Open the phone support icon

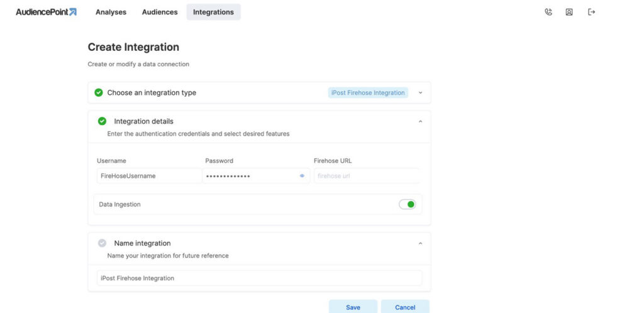pyautogui.click(x=548, y=12)
